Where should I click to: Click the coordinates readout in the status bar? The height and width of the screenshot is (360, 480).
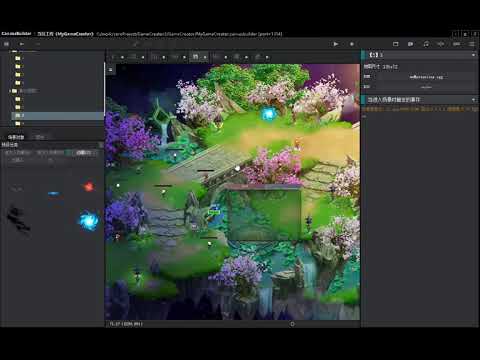126,324
